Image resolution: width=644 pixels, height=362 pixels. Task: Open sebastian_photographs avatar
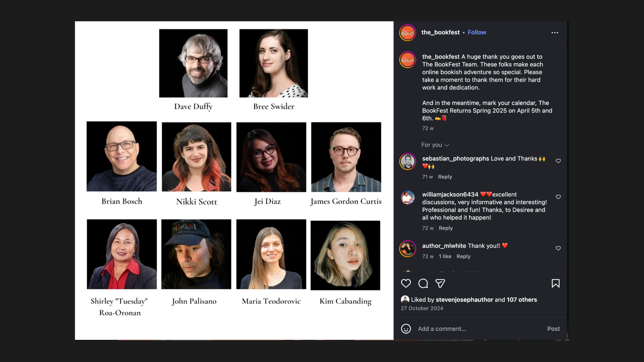point(407,161)
